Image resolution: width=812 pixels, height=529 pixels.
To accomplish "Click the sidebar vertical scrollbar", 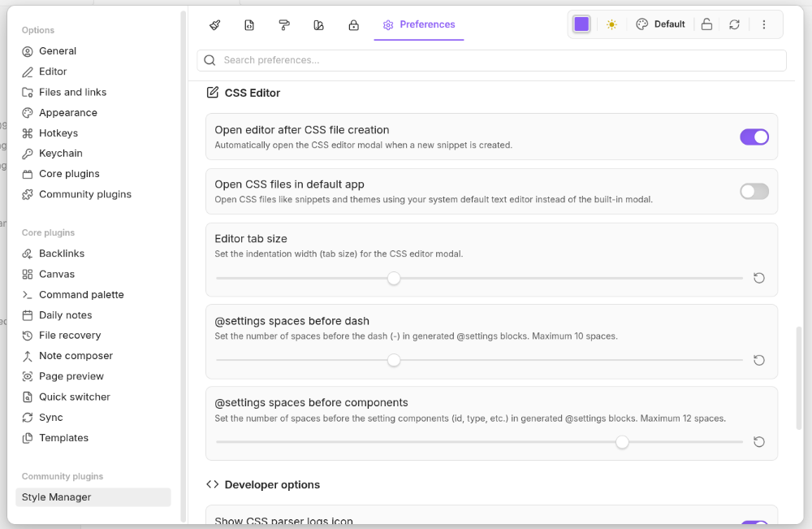I will pyautogui.click(x=183, y=267).
